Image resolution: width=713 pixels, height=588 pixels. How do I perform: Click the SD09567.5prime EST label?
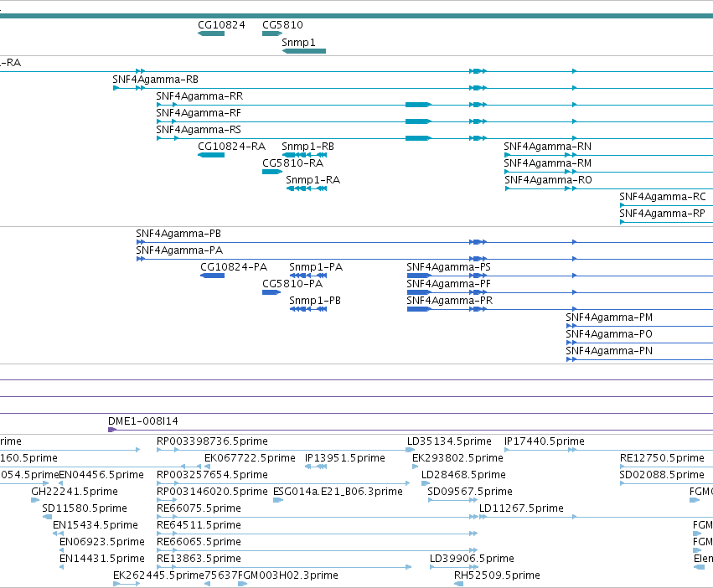470,492
